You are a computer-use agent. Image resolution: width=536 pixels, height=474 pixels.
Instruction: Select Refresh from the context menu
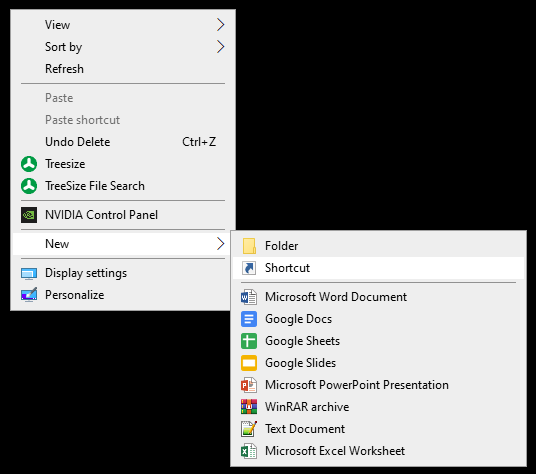123,69
